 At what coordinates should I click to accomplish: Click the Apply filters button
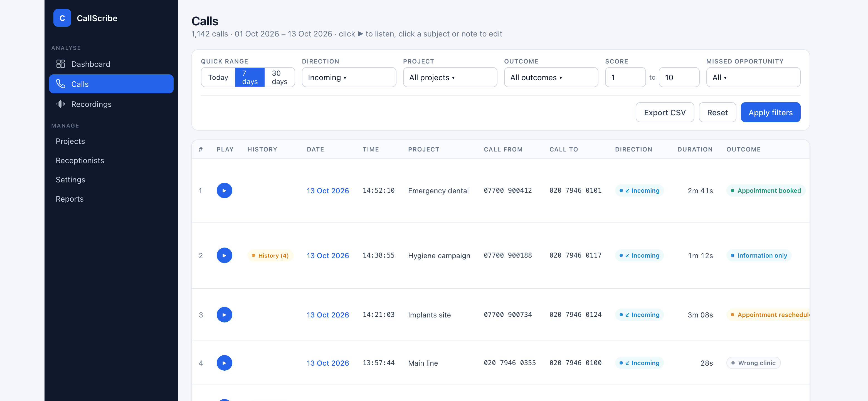point(770,112)
